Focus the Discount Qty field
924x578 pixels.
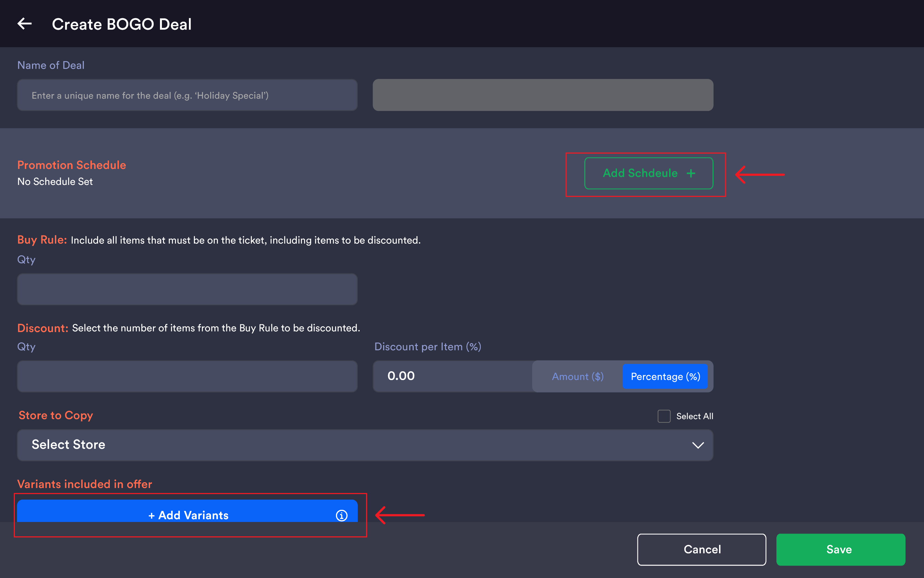click(x=187, y=376)
